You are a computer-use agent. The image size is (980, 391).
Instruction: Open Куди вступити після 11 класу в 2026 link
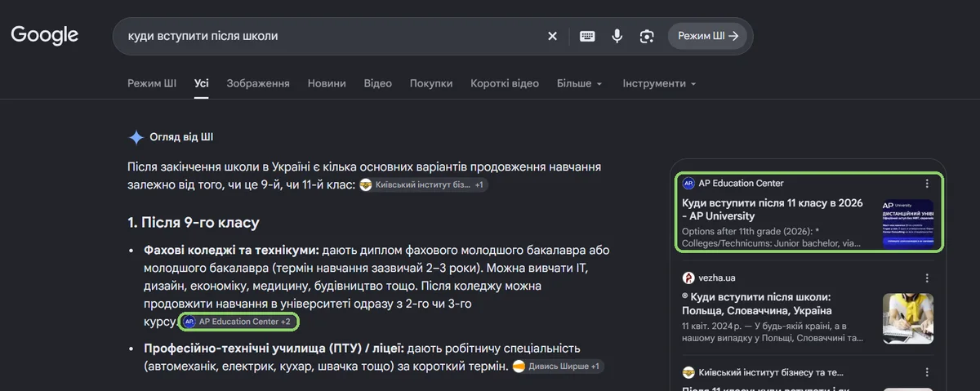pos(773,209)
